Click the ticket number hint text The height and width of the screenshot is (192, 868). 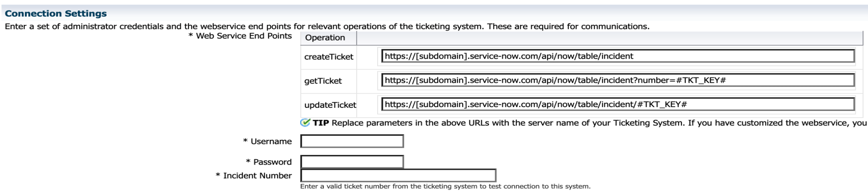(x=445, y=186)
